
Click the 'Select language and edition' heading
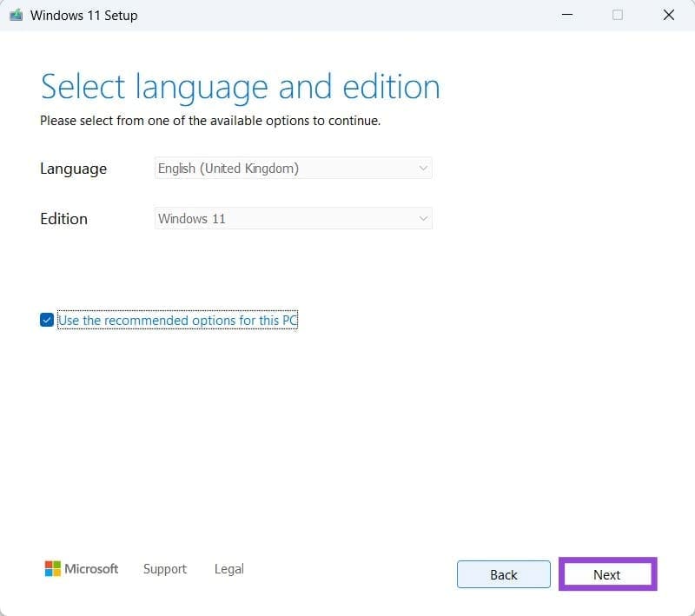[241, 87]
